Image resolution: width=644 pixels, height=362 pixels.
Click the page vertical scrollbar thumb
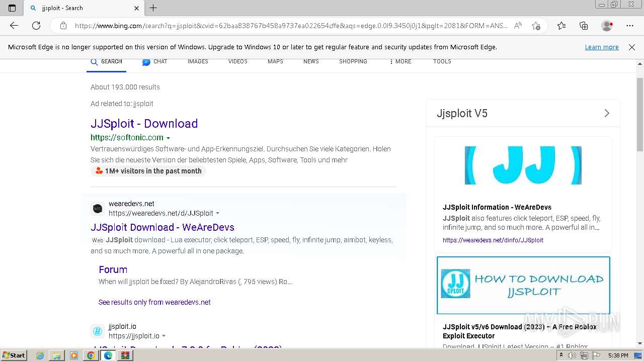[x=640, y=115]
